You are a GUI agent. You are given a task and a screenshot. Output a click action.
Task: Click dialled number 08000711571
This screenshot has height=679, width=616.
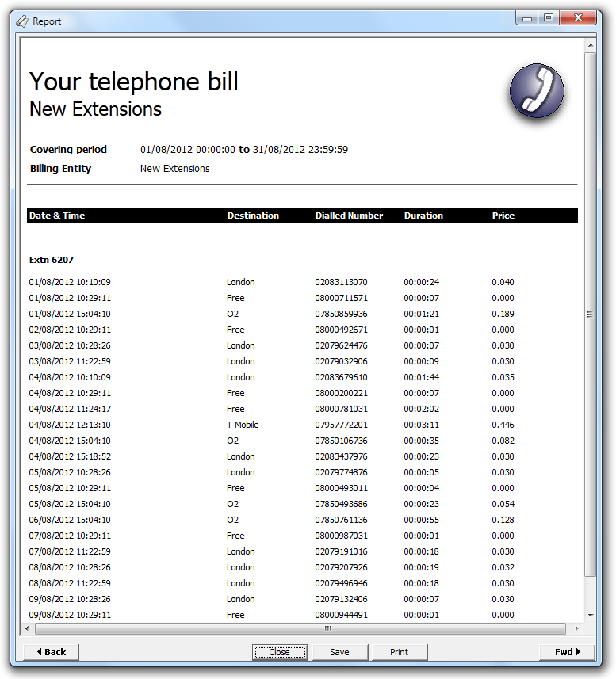[341, 298]
